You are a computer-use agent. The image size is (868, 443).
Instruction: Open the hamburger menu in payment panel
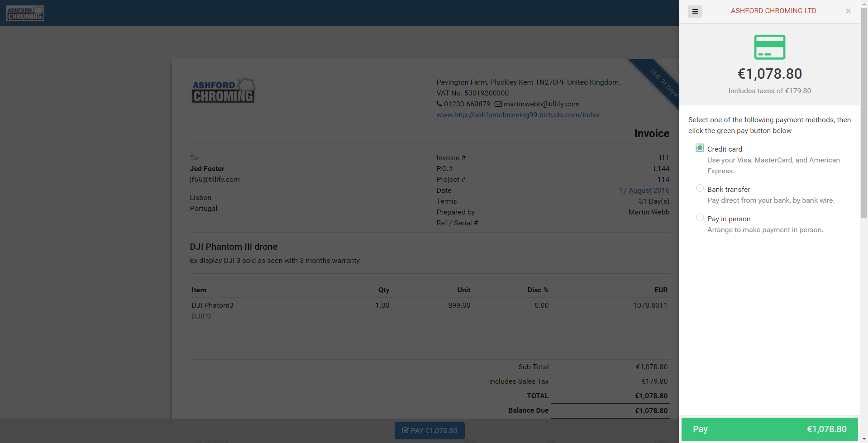pos(695,11)
